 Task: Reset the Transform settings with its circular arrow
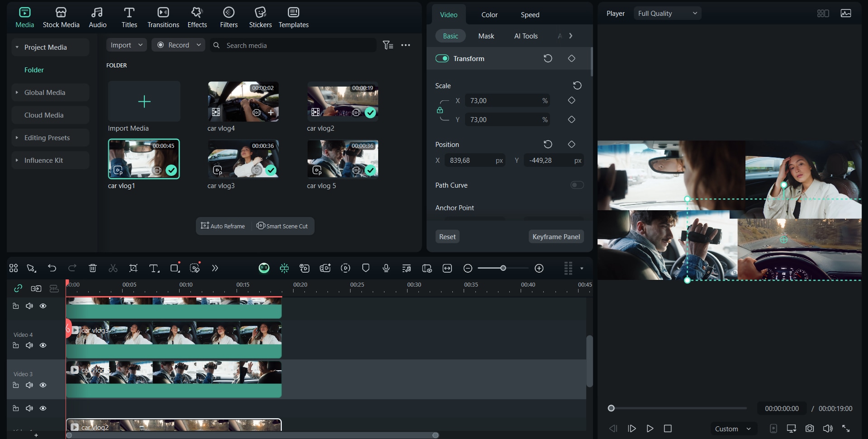(548, 58)
